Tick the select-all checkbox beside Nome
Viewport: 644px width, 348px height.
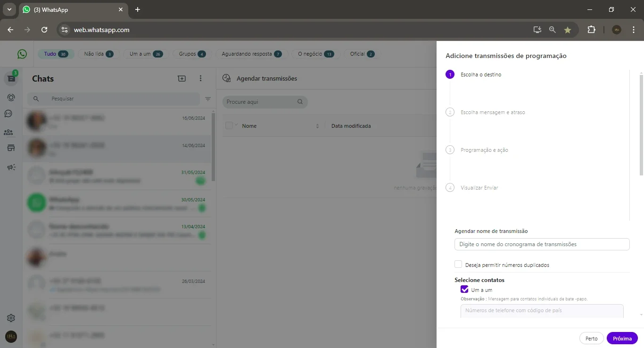pos(229,125)
